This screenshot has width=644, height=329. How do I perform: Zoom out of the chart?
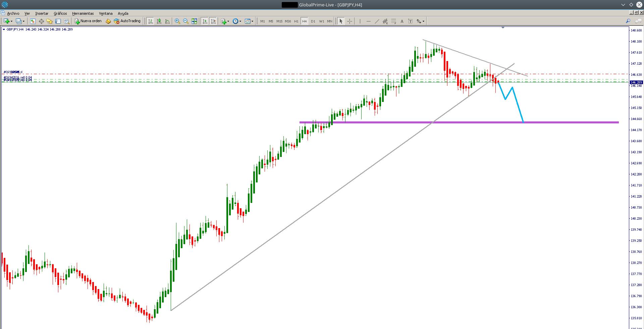coord(186,21)
